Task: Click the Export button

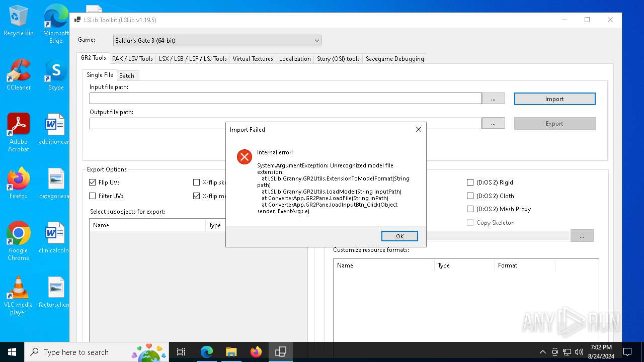Action: (x=554, y=123)
